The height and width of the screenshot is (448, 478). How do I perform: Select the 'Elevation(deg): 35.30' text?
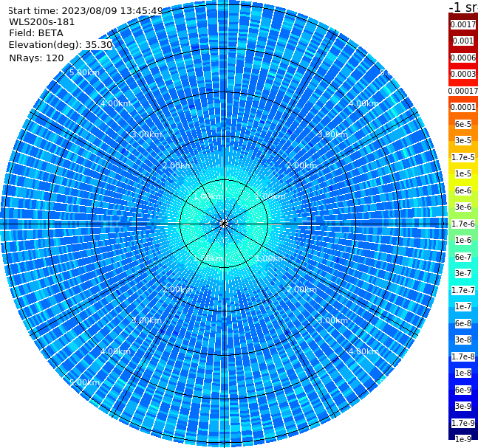click(61, 45)
